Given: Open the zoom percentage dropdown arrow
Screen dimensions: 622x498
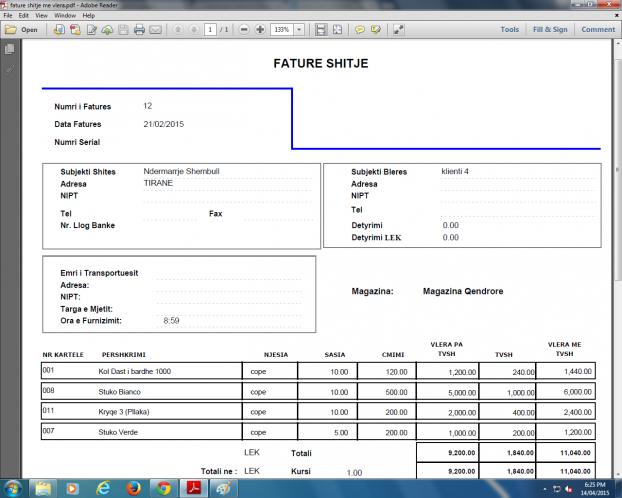Looking at the screenshot, I should 299,30.
